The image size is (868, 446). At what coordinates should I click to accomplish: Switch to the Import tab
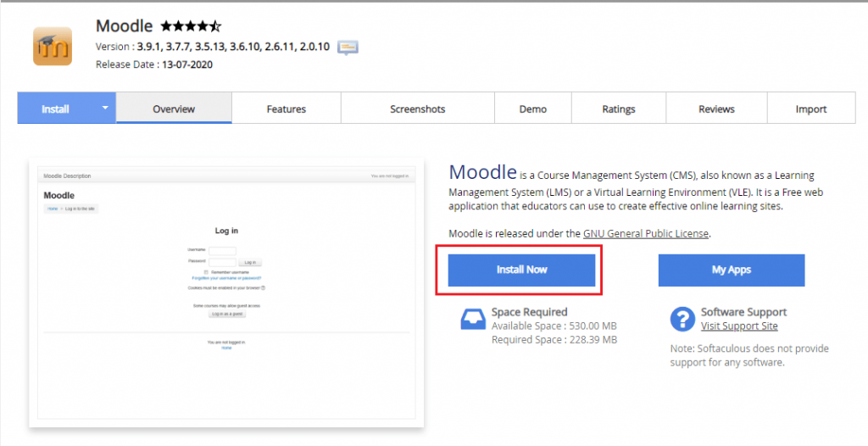point(811,109)
